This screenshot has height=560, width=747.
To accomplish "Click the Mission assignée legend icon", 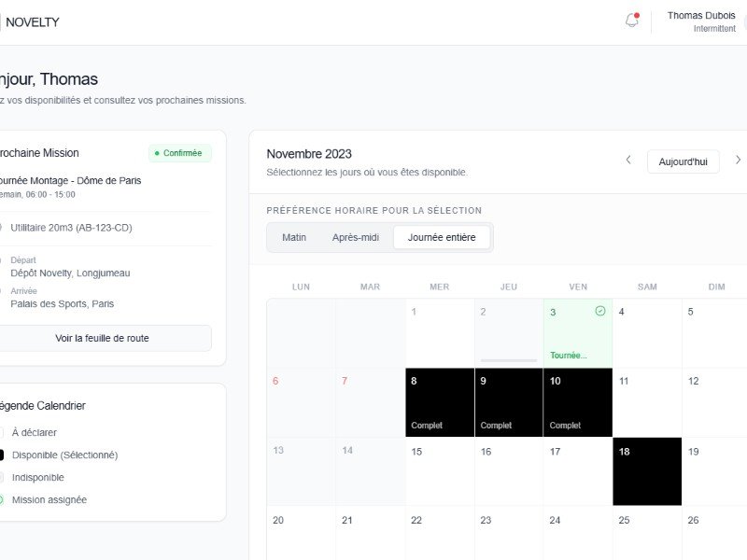I will [1, 499].
